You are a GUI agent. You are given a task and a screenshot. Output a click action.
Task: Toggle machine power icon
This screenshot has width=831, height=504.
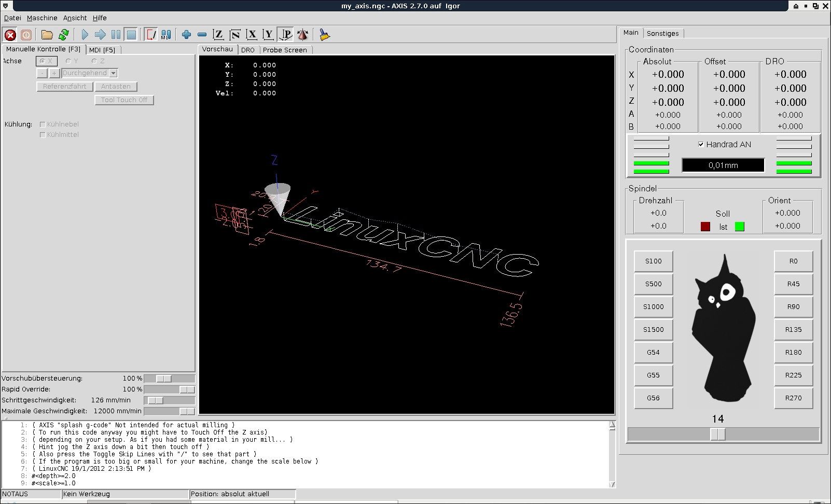[26, 35]
